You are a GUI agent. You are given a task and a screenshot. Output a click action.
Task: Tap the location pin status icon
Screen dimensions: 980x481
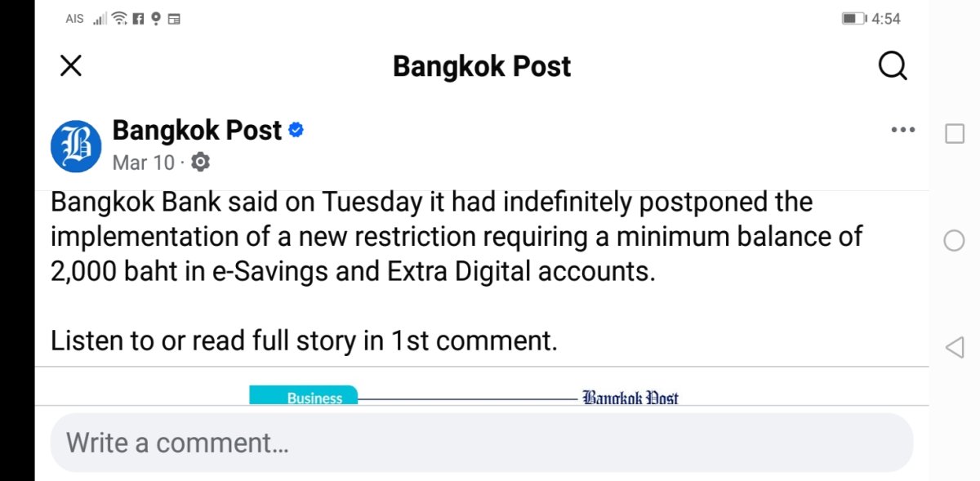click(155, 18)
